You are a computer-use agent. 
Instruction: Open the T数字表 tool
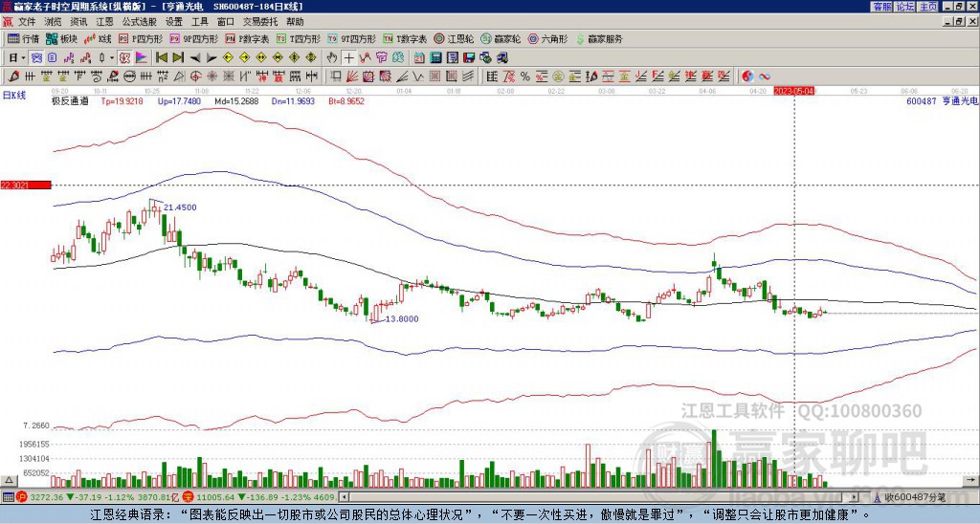pos(405,39)
